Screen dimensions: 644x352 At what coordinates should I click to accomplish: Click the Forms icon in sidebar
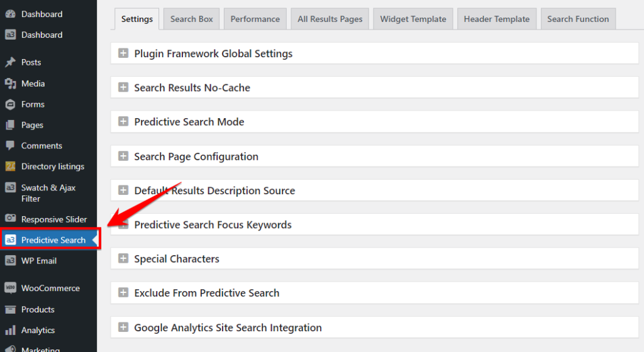pos(10,104)
